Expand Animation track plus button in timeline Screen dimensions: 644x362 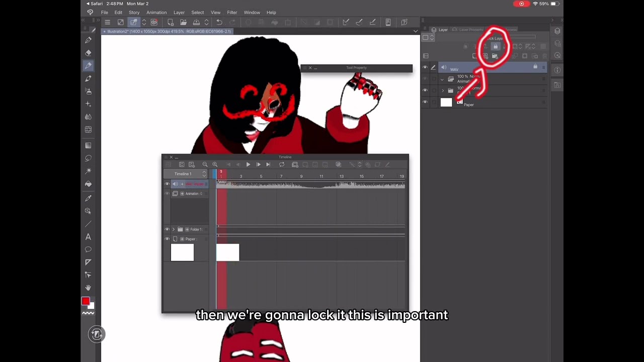tap(182, 194)
